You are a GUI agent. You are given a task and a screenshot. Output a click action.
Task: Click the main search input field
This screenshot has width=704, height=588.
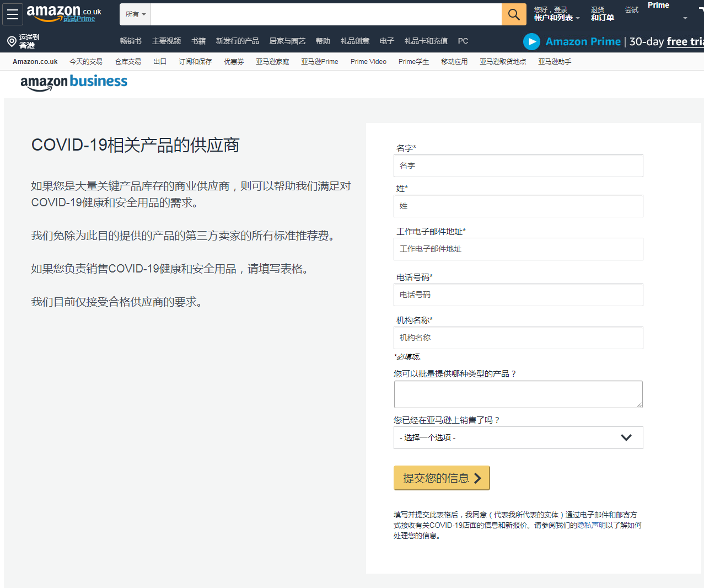tap(326, 14)
